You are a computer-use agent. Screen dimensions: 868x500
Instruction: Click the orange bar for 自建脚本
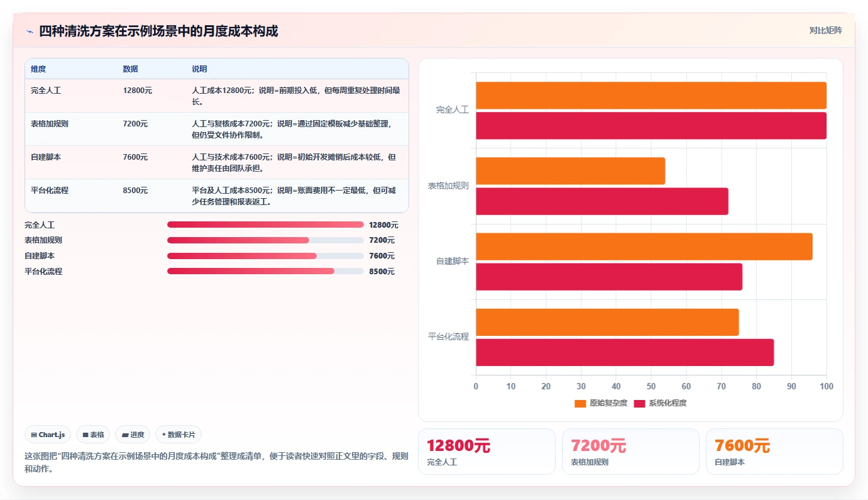pos(644,247)
